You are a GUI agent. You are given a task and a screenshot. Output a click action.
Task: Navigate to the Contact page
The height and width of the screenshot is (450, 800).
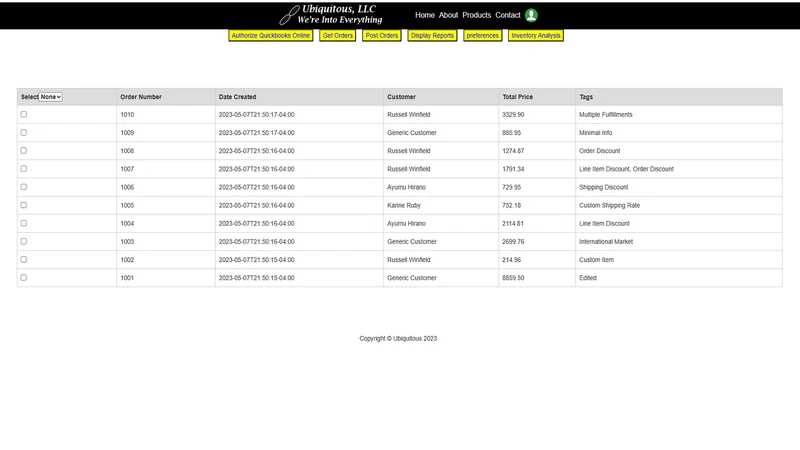click(508, 15)
